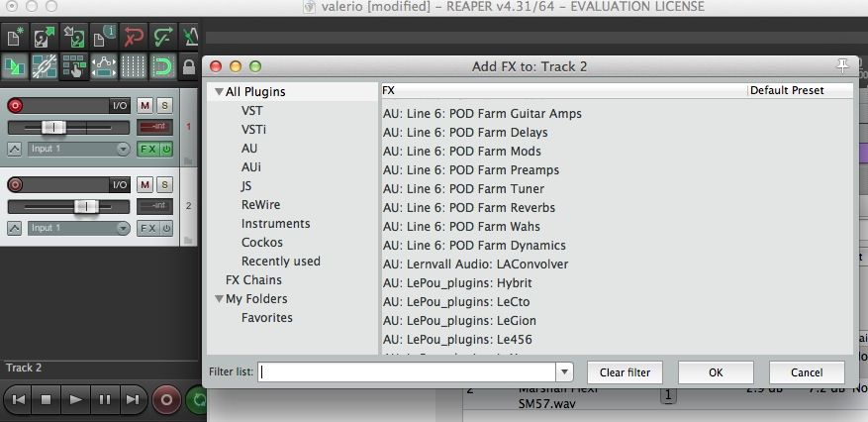The image size is (868, 422).
Task: Open track 2 Input 1 dropdown
Action: [79, 228]
